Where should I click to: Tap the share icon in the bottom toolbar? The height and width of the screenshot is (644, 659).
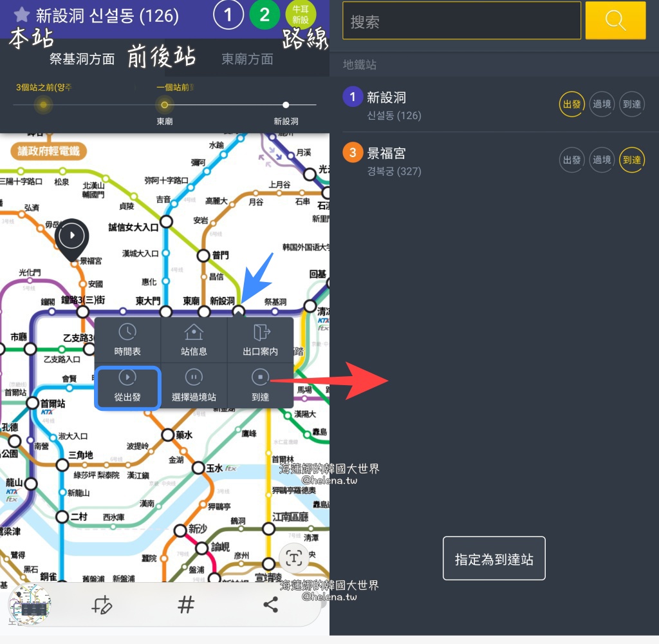pyautogui.click(x=271, y=604)
